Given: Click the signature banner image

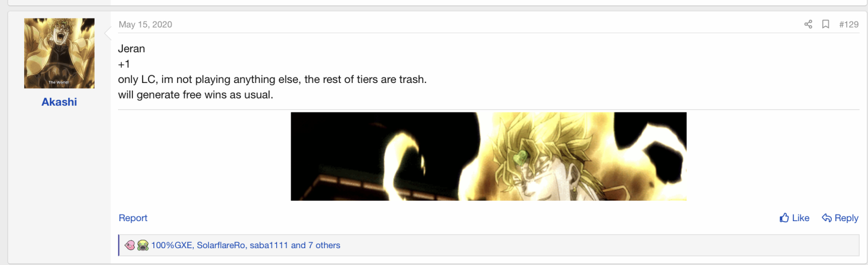Looking at the screenshot, I should pyautogui.click(x=488, y=156).
